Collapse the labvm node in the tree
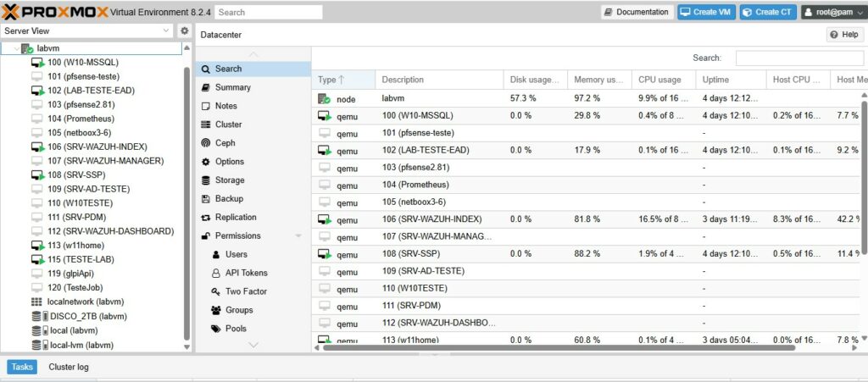This screenshot has width=868, height=382. point(16,48)
